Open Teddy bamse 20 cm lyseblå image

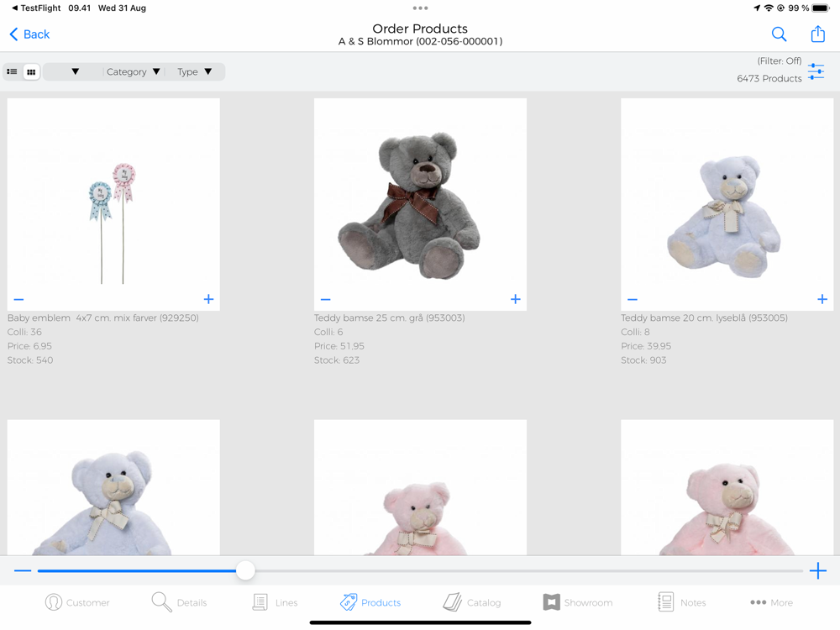tap(727, 204)
